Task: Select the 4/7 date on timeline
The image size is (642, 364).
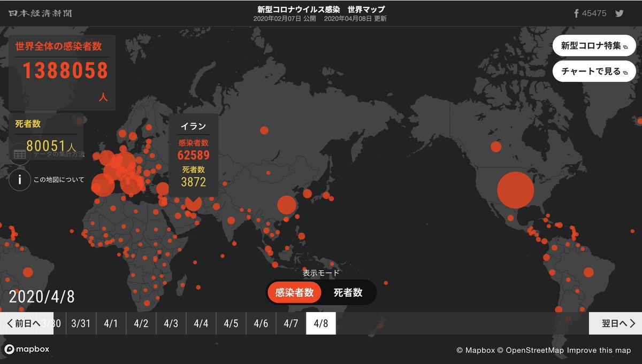Action: [291, 323]
